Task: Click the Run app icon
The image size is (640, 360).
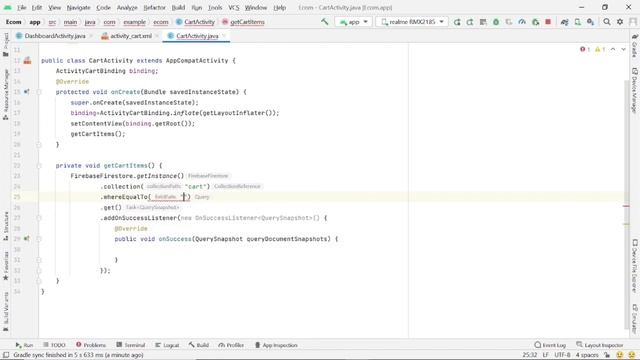Action: (x=457, y=22)
